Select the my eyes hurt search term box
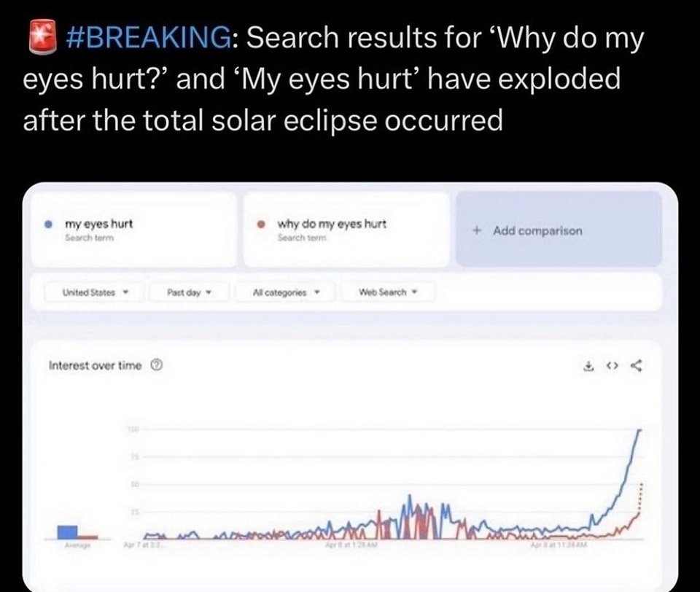Image resolution: width=700 pixels, height=592 pixels. 133,230
